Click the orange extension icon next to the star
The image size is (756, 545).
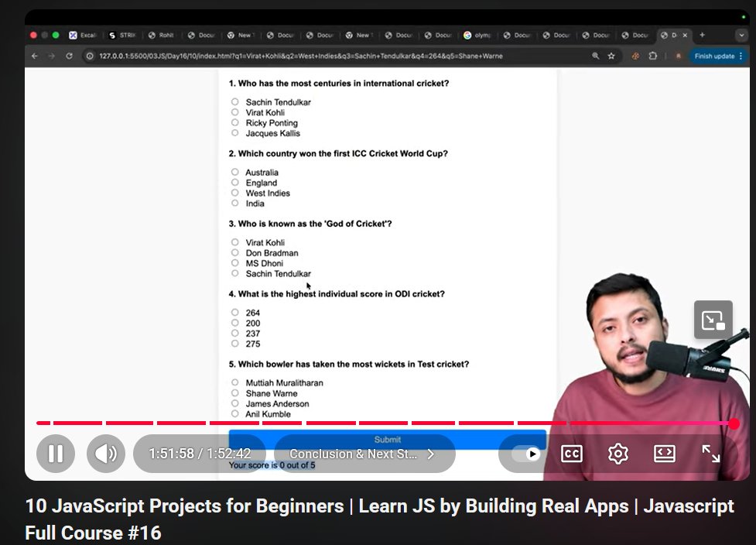pos(635,56)
